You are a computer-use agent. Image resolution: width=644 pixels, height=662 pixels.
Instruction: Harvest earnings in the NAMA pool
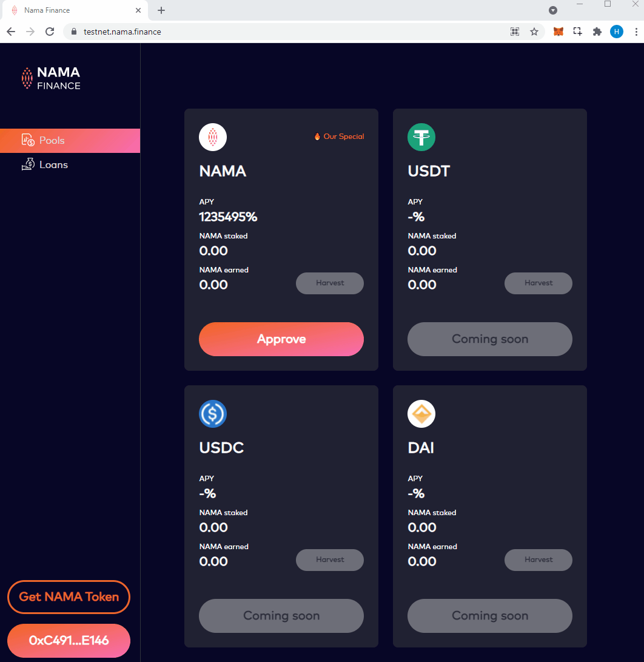coord(330,283)
